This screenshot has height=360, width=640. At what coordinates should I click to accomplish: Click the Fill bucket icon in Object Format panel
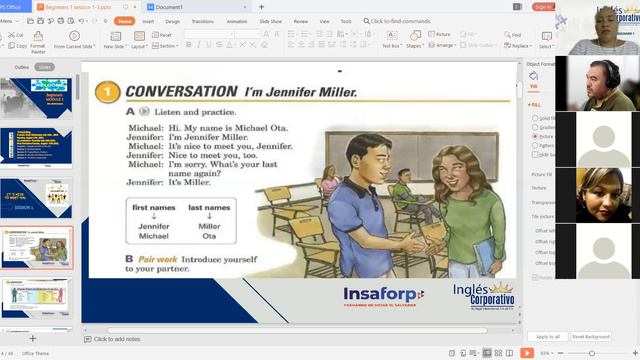tap(533, 76)
